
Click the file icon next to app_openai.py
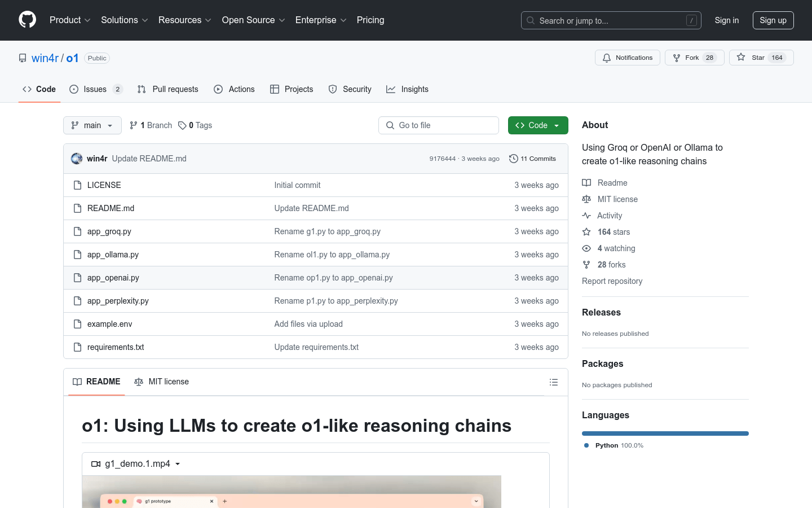(x=78, y=278)
